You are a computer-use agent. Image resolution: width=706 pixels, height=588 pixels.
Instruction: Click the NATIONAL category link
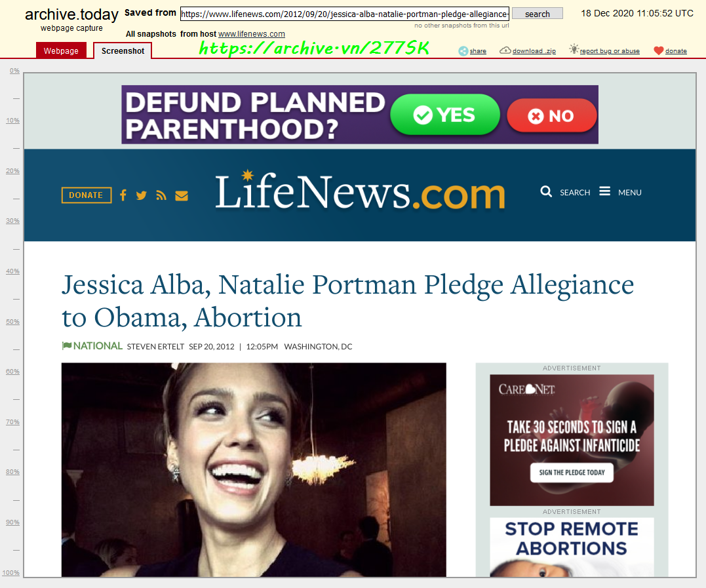click(x=98, y=345)
